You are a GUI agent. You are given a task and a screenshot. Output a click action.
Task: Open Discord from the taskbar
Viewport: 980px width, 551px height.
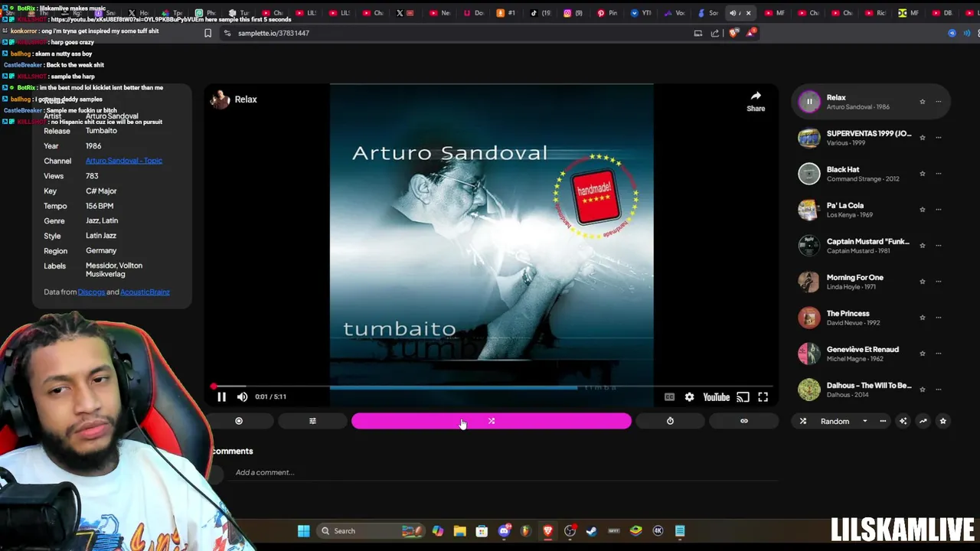click(x=504, y=531)
